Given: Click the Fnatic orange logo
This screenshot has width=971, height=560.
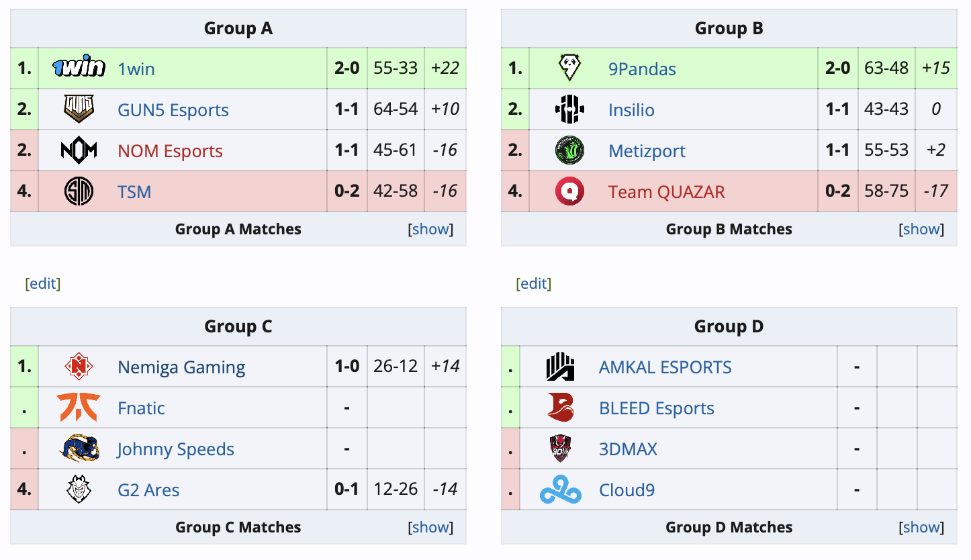Looking at the screenshot, I should pos(79,408).
